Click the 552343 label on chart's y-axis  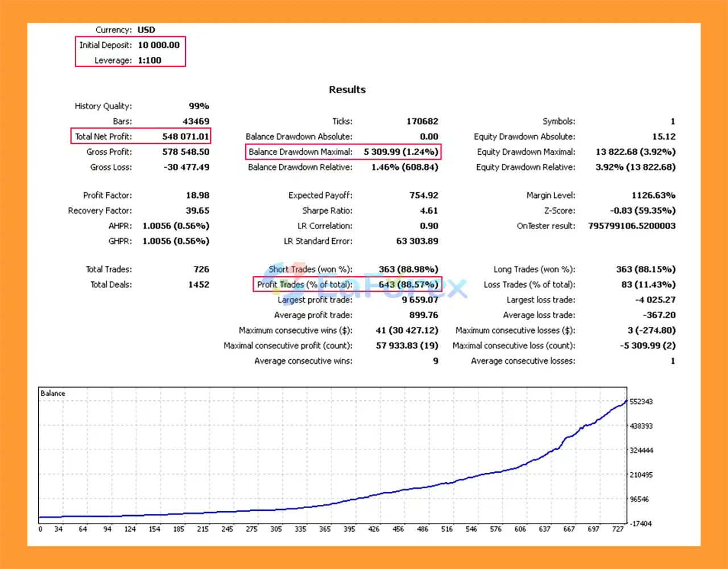point(641,402)
